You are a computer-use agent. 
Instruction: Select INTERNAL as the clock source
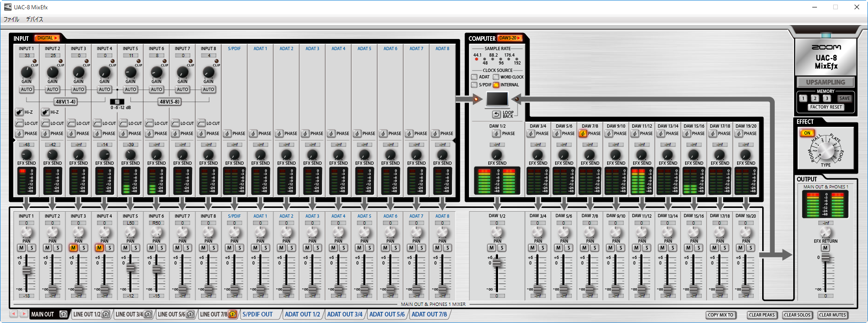coord(496,85)
